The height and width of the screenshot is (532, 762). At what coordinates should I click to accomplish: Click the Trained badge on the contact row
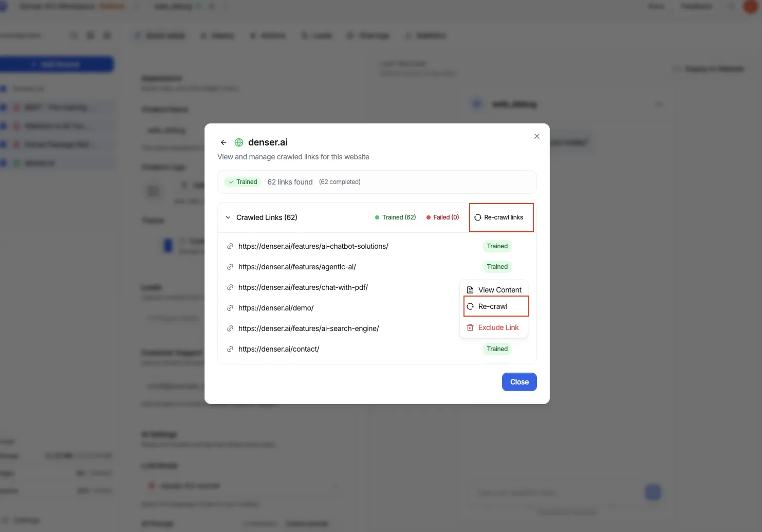497,349
